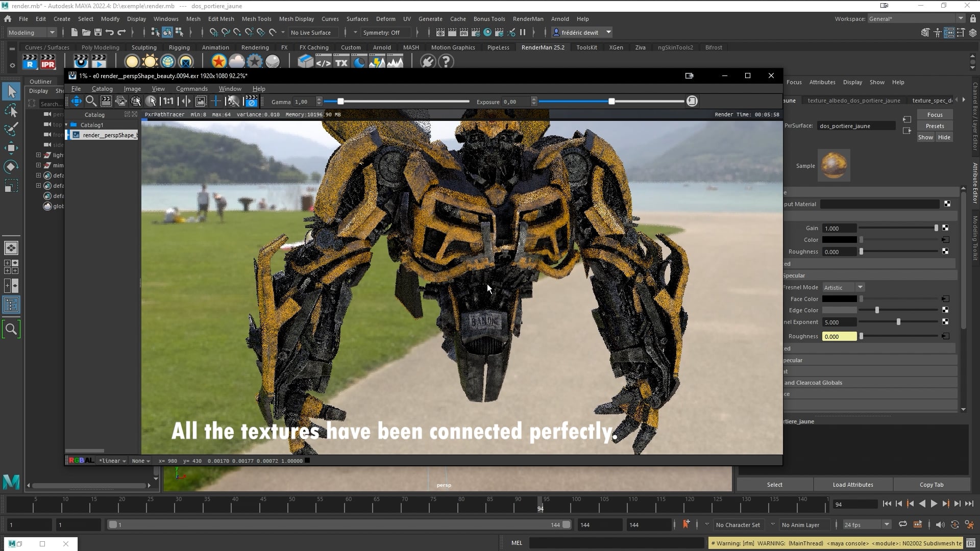
Task: Click the Gamma slider handle
Action: click(x=340, y=101)
